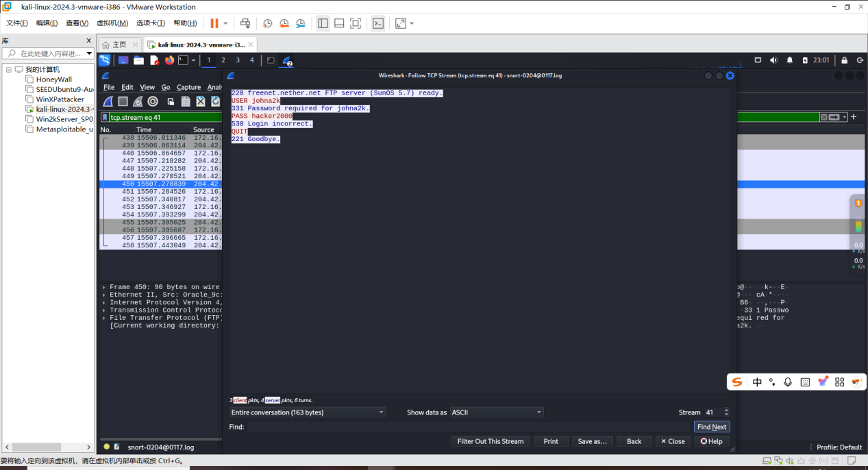The image size is (868, 470).
Task: Open Wireshark capture options gear icon
Action: click(153, 101)
